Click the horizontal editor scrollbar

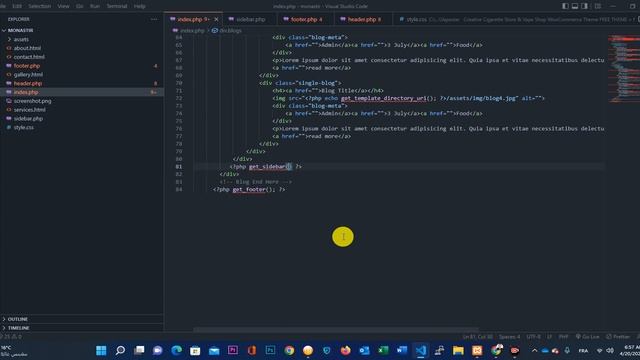click(336, 329)
